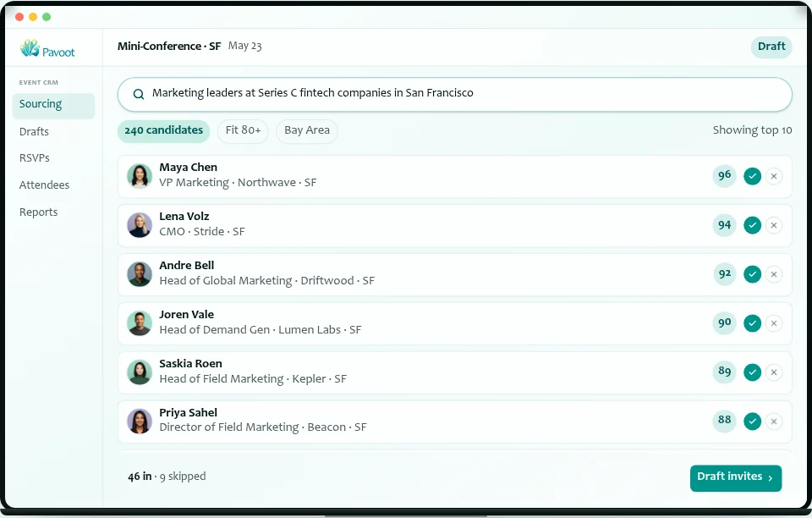
Task: Skip Maya Chen with X icon
Action: pos(774,176)
